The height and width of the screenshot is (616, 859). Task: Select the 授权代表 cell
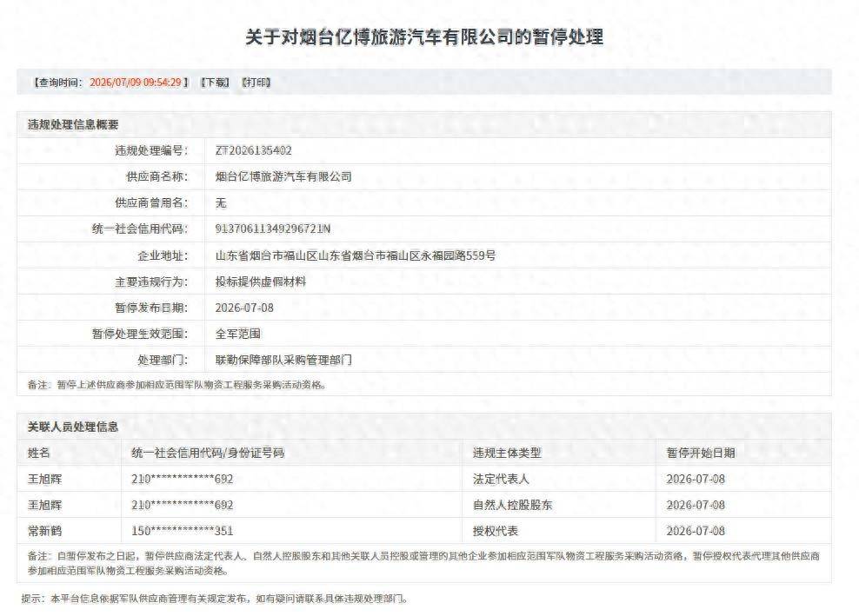496,531
